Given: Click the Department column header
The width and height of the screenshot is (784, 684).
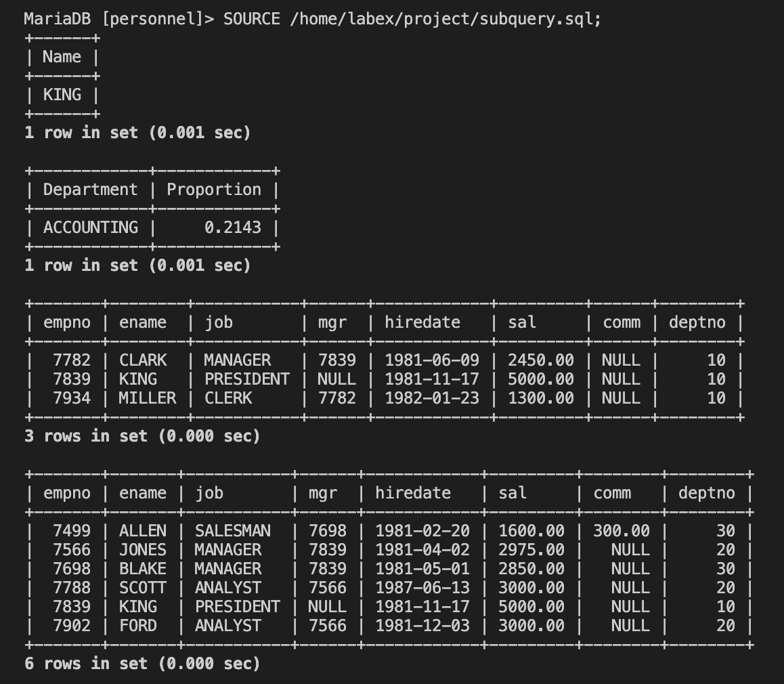Looking at the screenshot, I should pos(90,190).
